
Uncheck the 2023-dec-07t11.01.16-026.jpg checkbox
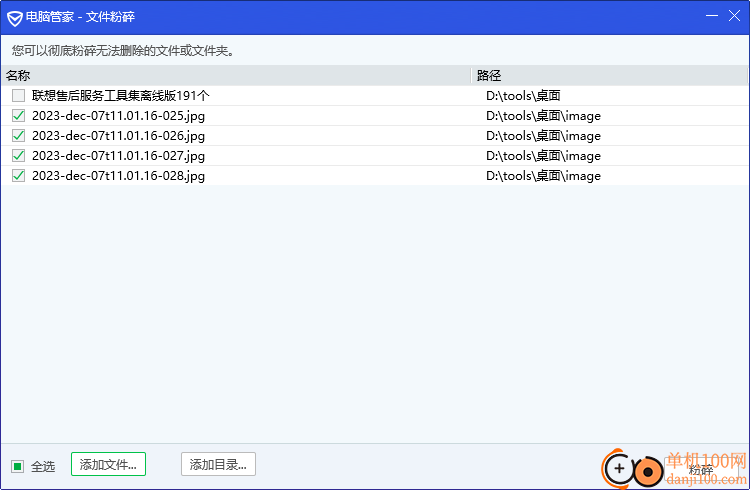coord(19,136)
